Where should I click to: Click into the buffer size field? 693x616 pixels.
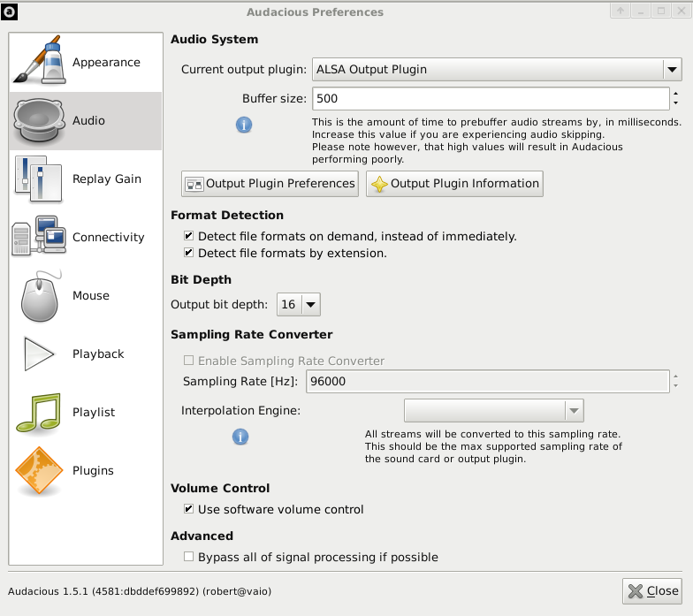(491, 99)
